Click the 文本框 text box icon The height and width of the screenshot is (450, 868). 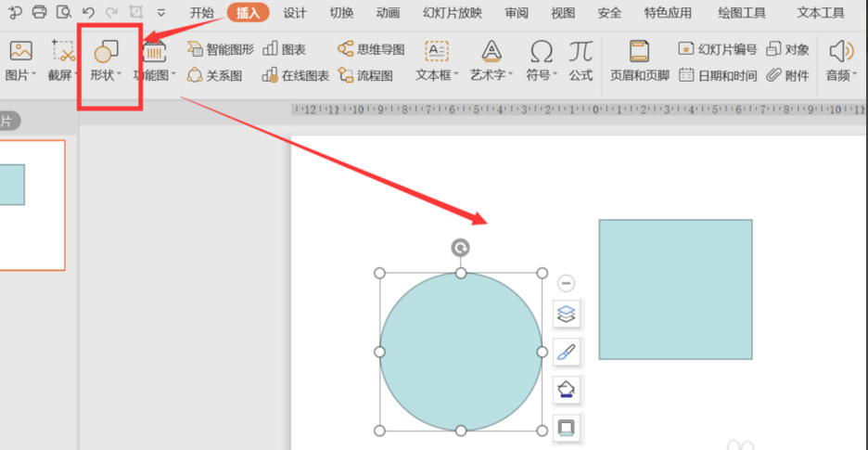pos(437,51)
